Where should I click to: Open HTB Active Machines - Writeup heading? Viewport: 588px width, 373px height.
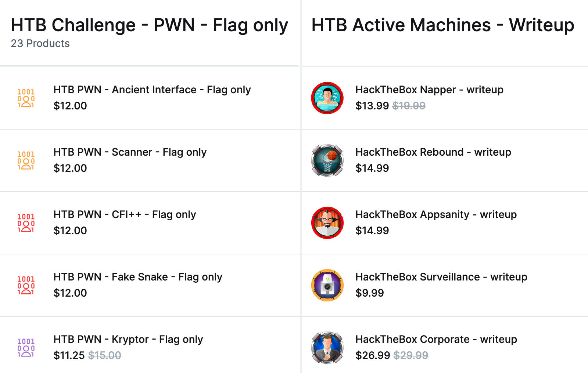[x=442, y=25]
